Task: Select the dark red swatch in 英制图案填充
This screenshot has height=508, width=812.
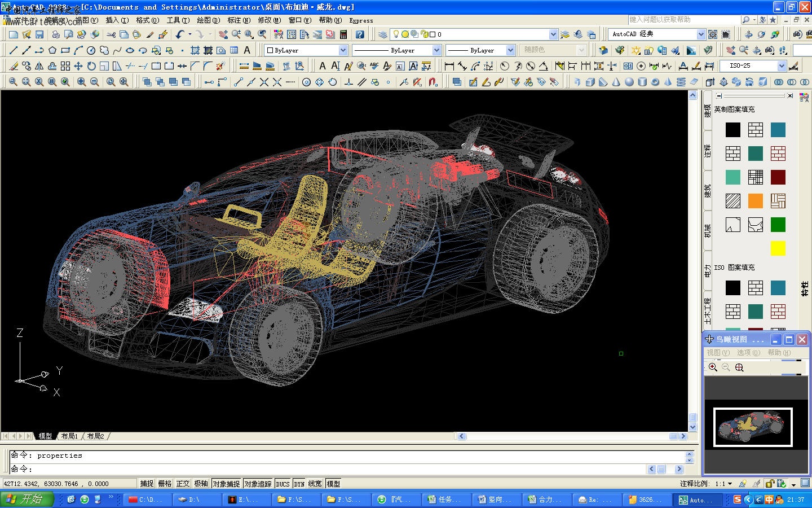Action: [x=778, y=177]
